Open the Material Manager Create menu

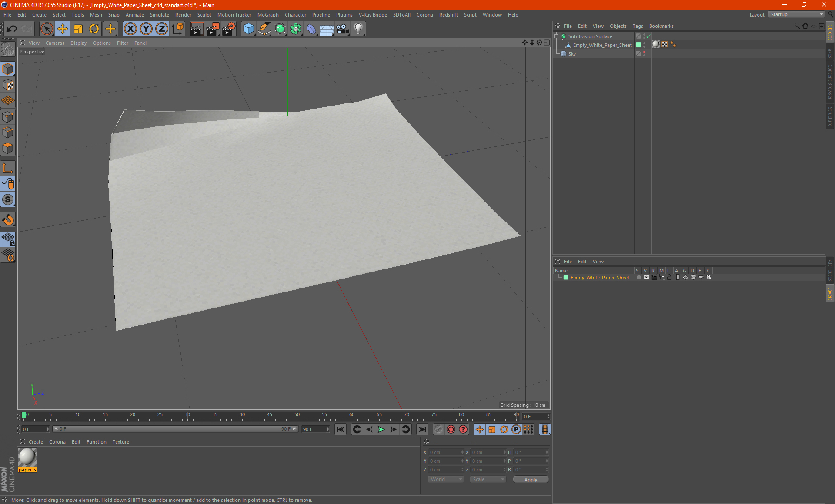(36, 442)
